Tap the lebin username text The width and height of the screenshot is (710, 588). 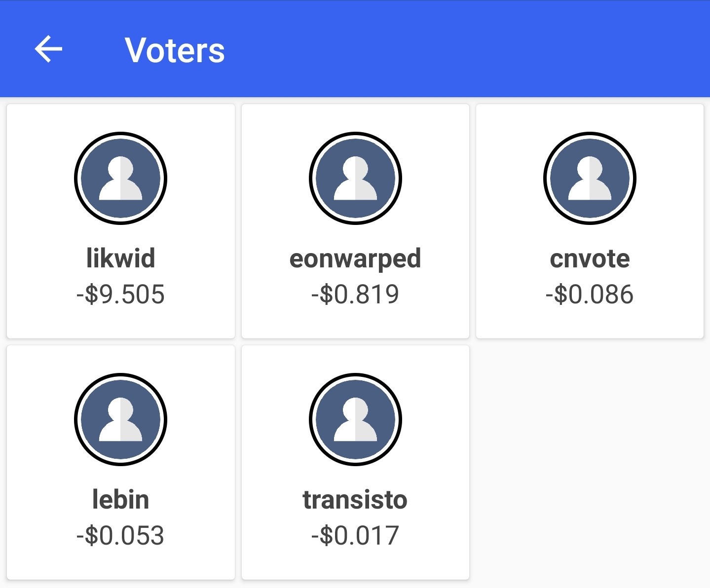(x=120, y=499)
